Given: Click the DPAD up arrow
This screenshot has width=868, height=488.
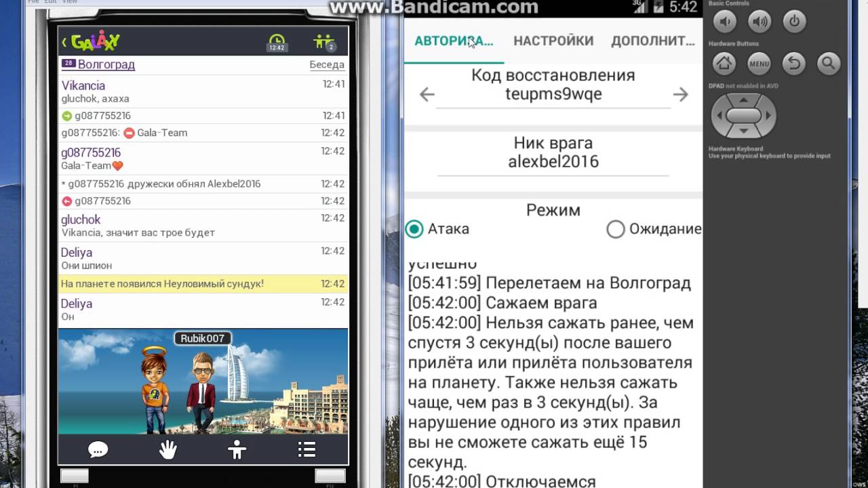Looking at the screenshot, I should coord(743,100).
